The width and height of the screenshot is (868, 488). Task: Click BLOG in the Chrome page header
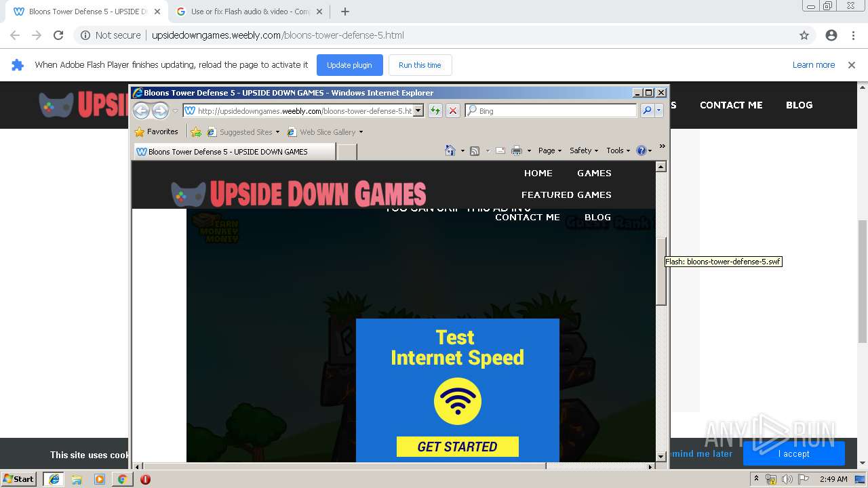pyautogui.click(x=799, y=105)
